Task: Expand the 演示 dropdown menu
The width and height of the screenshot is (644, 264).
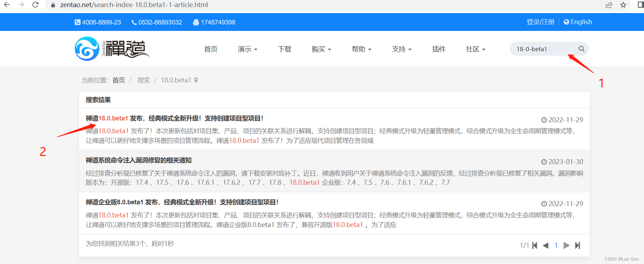Action: pos(248,49)
